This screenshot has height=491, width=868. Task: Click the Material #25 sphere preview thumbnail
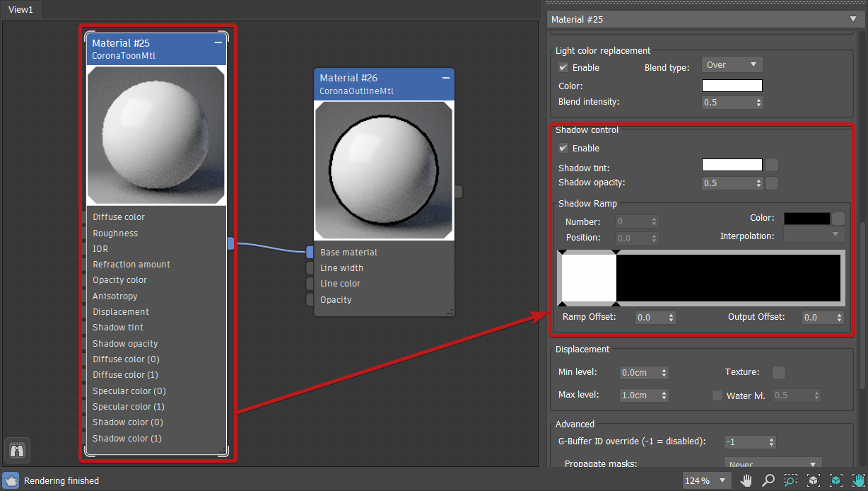point(156,135)
